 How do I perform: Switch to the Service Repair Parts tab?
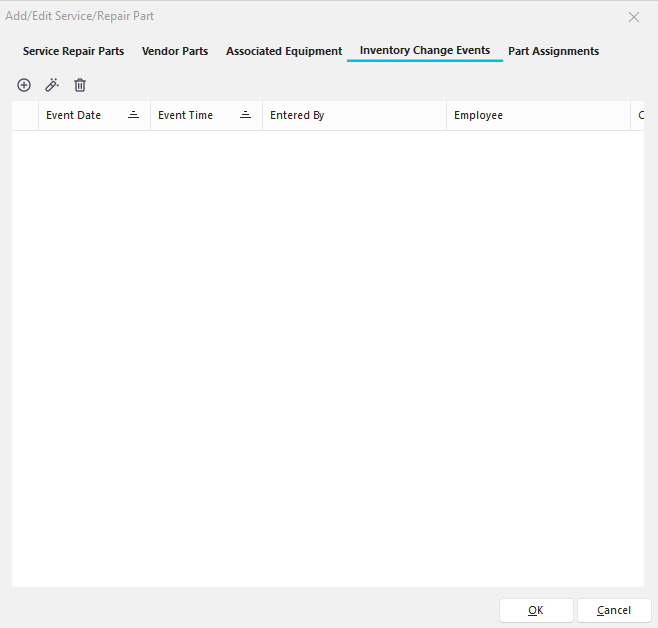(73, 51)
